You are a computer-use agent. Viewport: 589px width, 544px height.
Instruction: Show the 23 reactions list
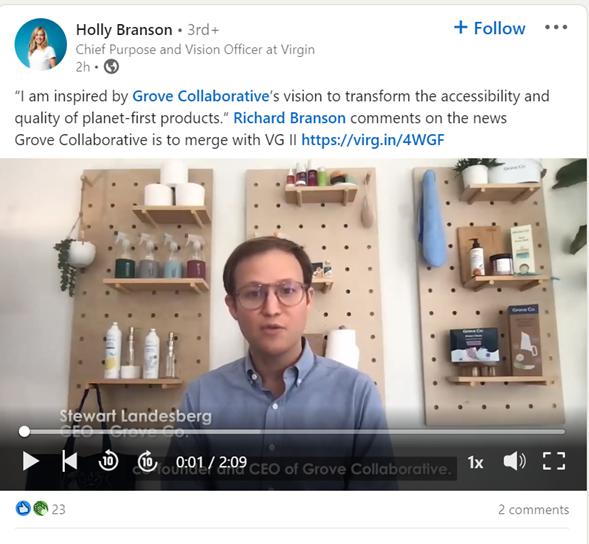point(58,509)
